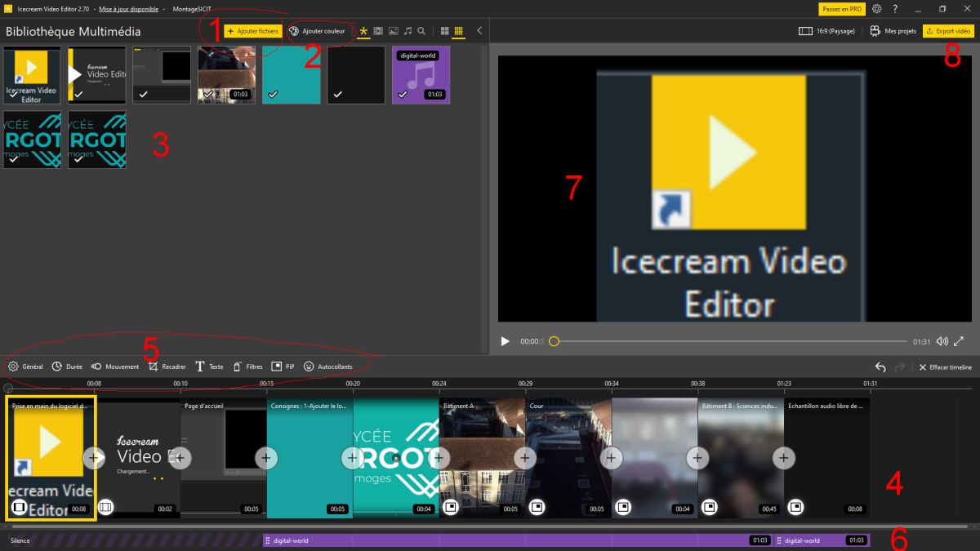Open the PiP tool
Image resolution: width=980 pixels, height=551 pixels.
tap(283, 367)
